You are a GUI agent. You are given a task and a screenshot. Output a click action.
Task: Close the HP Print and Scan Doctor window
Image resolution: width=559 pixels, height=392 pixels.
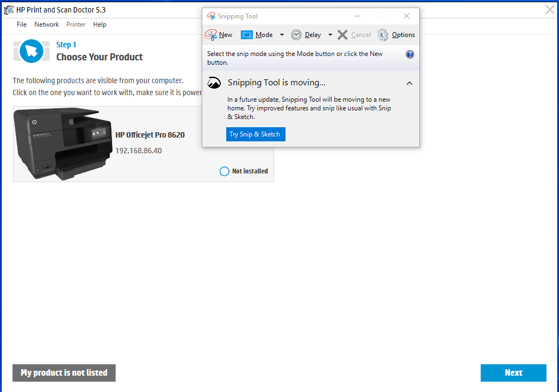(550, 10)
